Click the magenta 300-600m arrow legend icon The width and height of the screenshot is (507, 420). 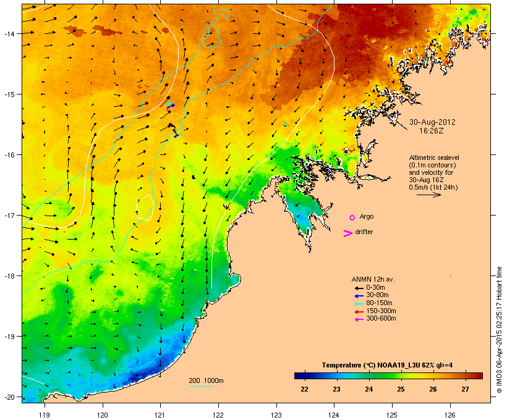pos(359,319)
